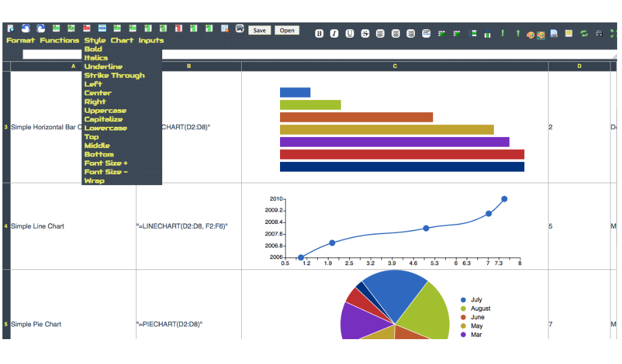Click the printer icon beside Save

pos(239,29)
